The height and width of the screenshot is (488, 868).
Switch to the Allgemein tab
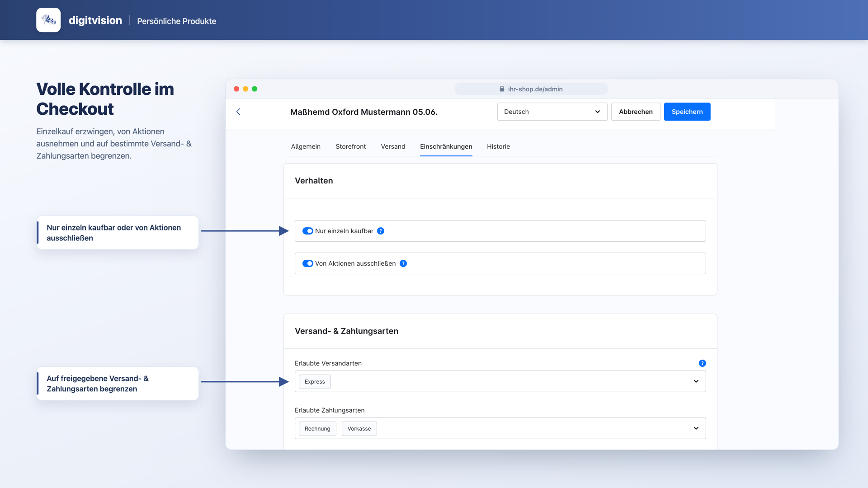pos(306,146)
